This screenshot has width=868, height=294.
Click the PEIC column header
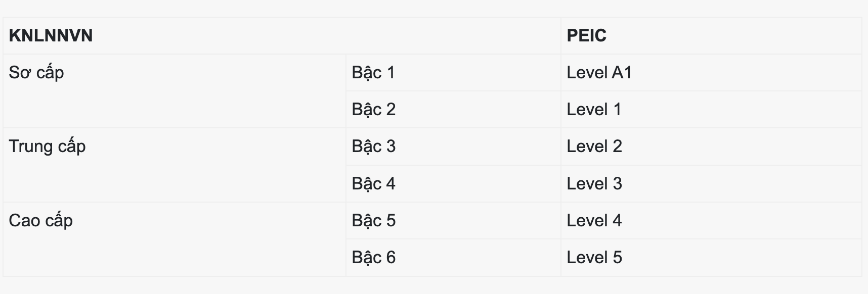coord(586,36)
